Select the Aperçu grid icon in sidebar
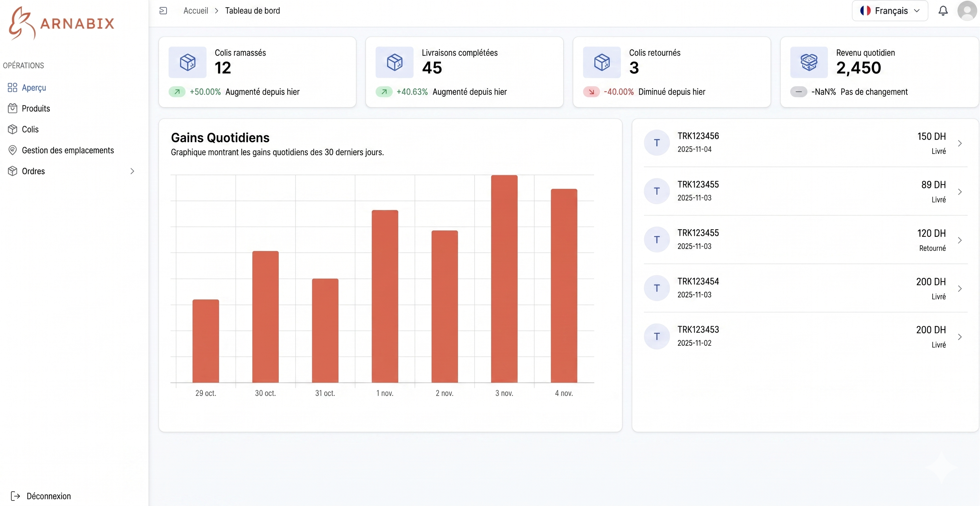Viewport: 980px width, 506px height. 12,87
